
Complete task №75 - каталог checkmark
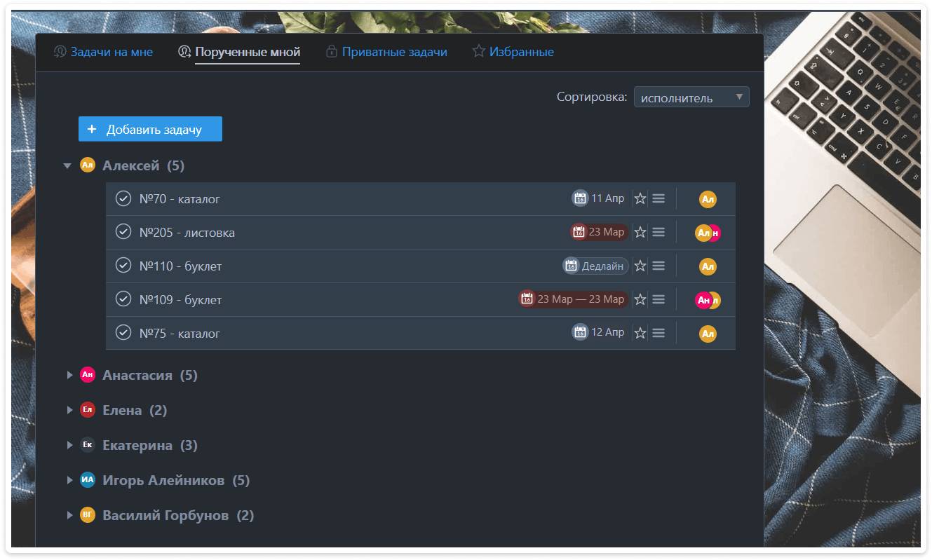click(x=123, y=333)
